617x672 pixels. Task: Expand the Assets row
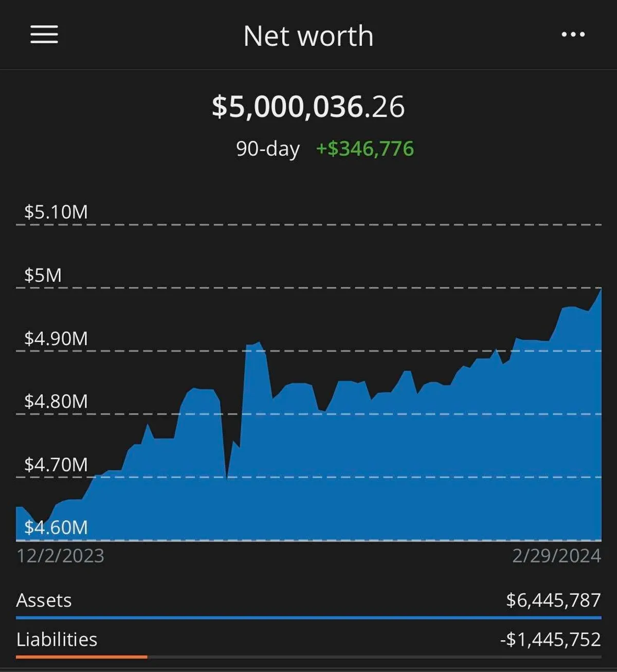tap(44, 600)
